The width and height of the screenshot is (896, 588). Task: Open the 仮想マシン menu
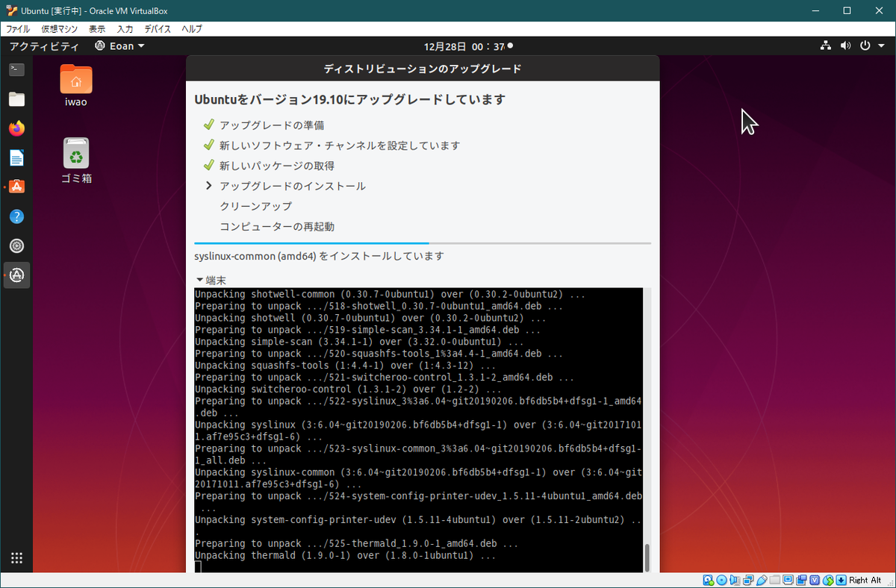point(60,29)
